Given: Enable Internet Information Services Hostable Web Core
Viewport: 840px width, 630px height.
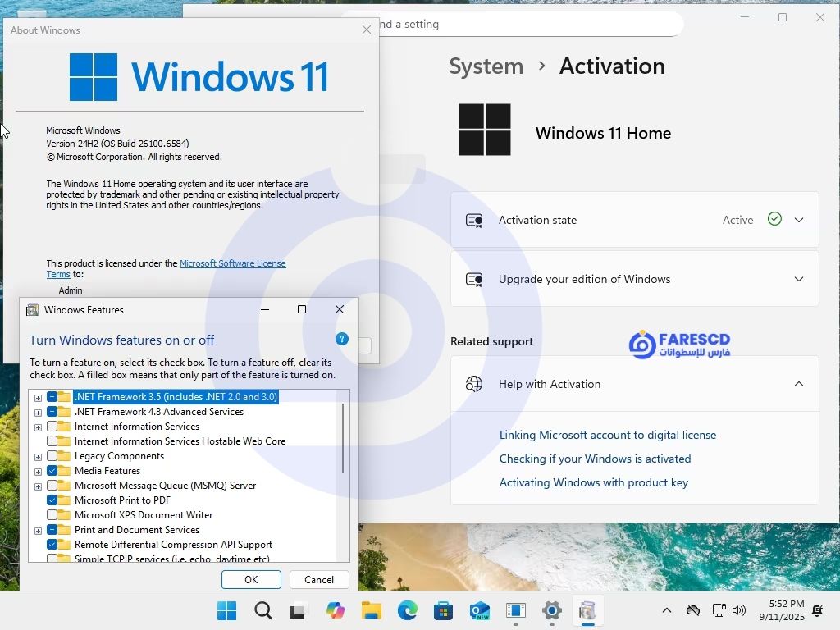Looking at the screenshot, I should pos(52,441).
